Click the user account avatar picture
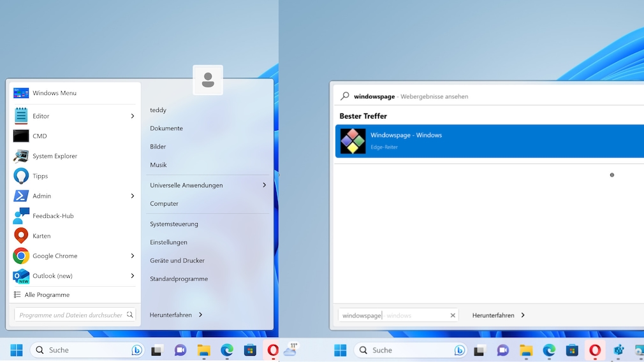 (x=207, y=80)
